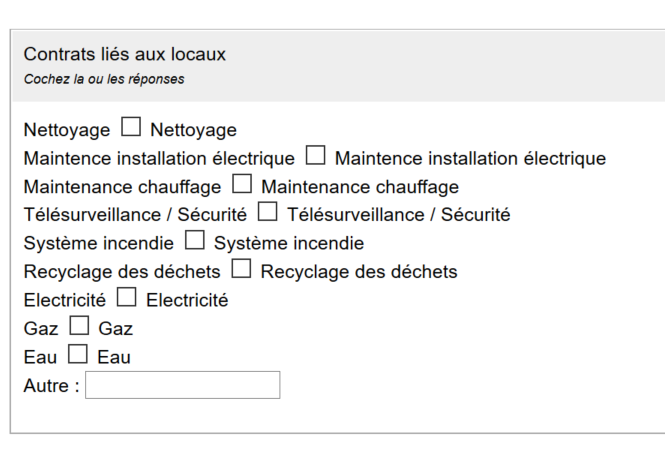Image resolution: width=665 pixels, height=450 pixels.
Task: Click Système incendie label after its checkbox
Action: 288,243
